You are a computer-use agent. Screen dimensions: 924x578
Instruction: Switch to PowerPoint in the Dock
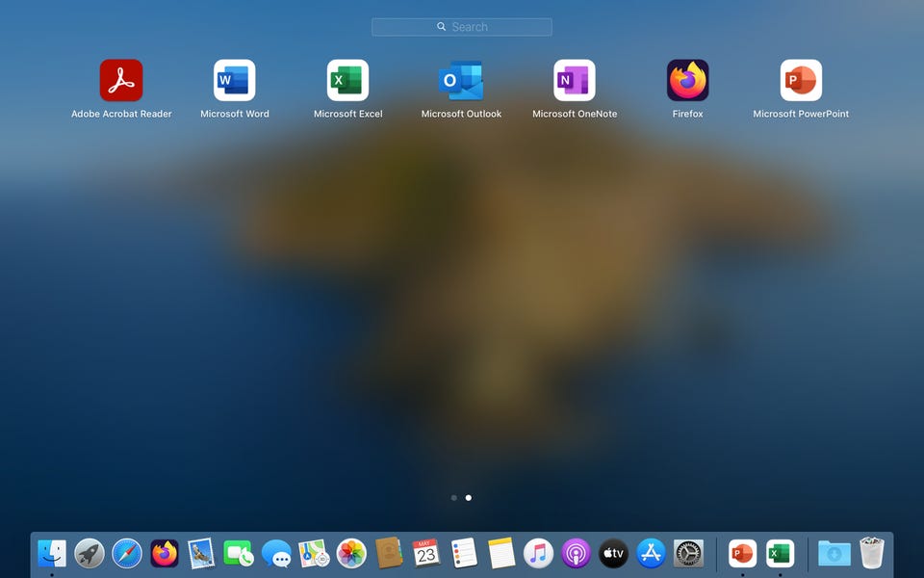742,554
